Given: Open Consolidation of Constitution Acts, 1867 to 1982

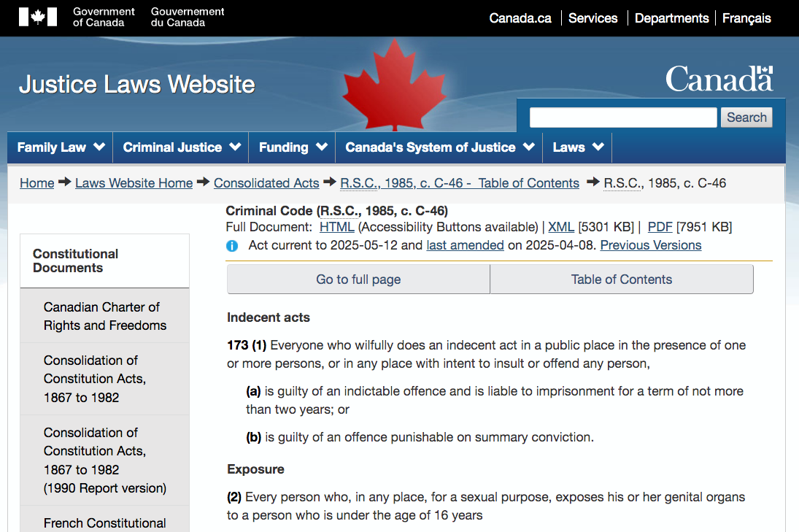Looking at the screenshot, I should click(105, 379).
